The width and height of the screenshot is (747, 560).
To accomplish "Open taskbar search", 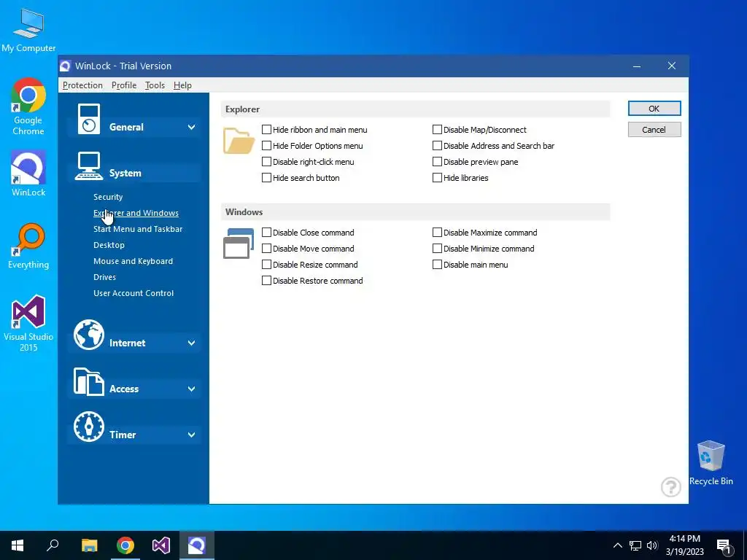I will (x=53, y=545).
